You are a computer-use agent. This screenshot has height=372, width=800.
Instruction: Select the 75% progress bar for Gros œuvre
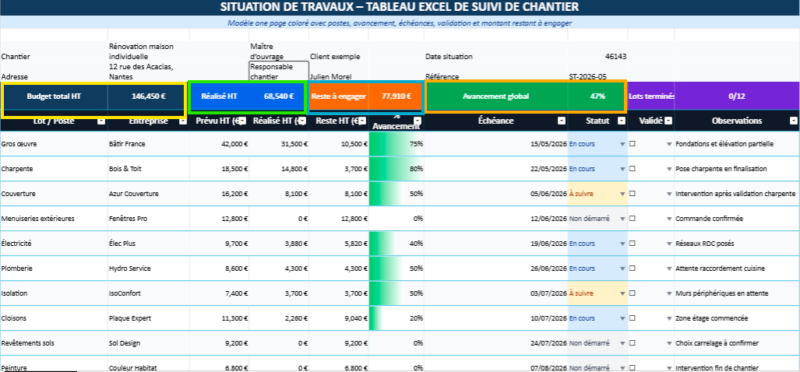(x=396, y=144)
